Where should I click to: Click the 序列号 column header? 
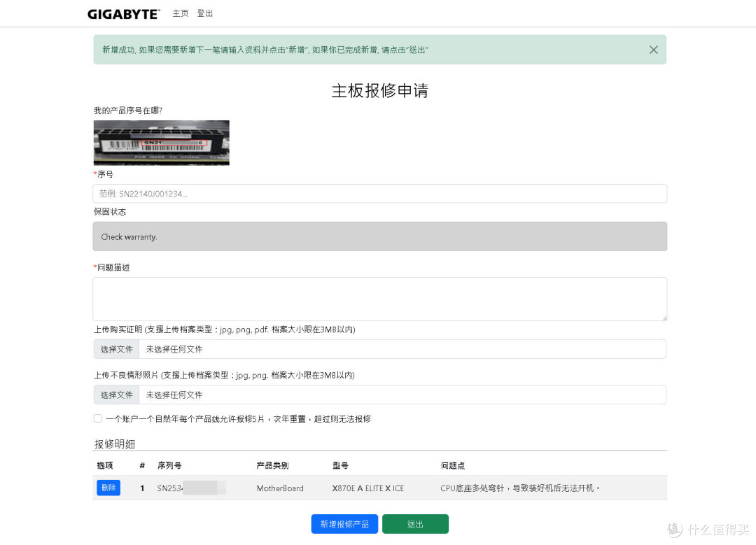pyautogui.click(x=169, y=465)
